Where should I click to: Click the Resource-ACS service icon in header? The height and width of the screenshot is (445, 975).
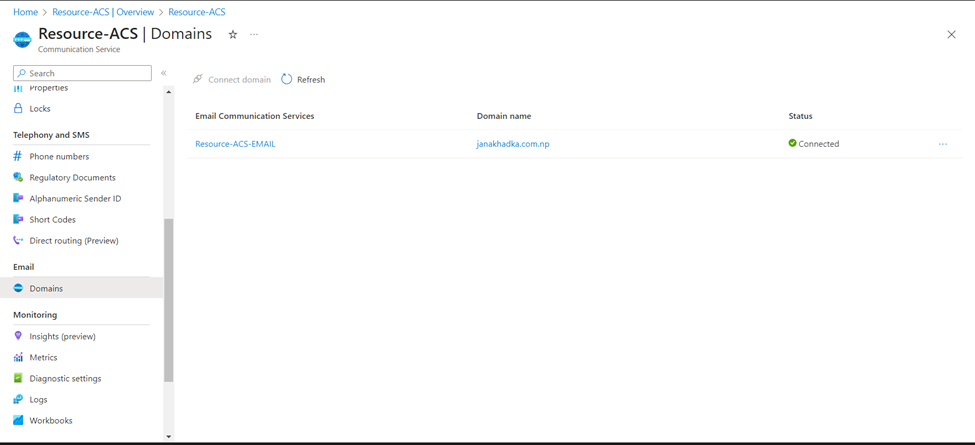coord(22,39)
